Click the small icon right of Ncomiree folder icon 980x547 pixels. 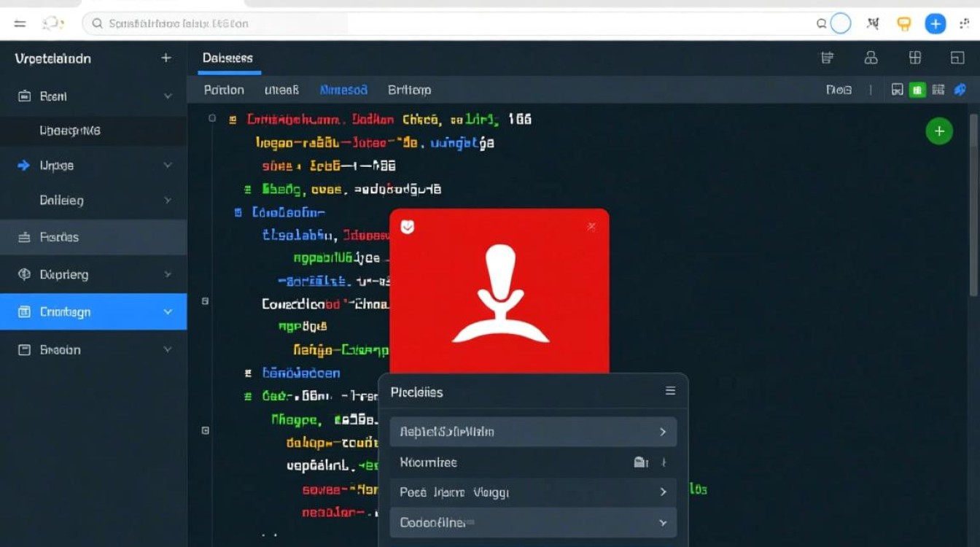664,462
